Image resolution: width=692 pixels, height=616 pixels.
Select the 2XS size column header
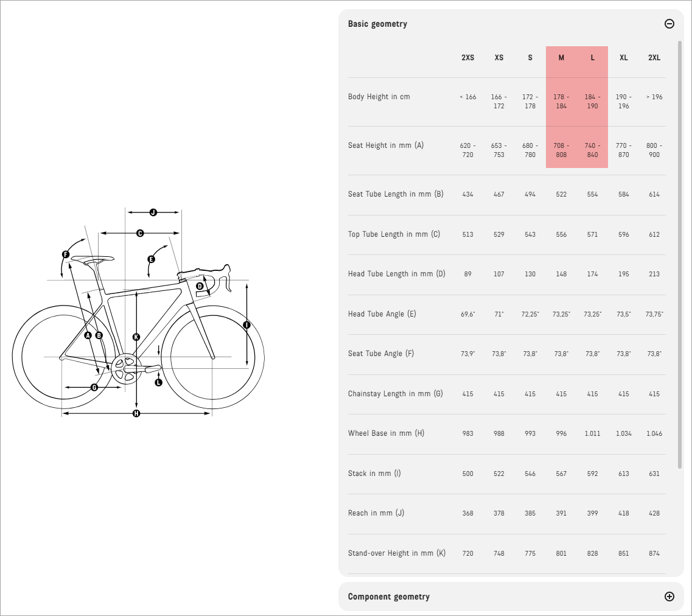tap(467, 58)
